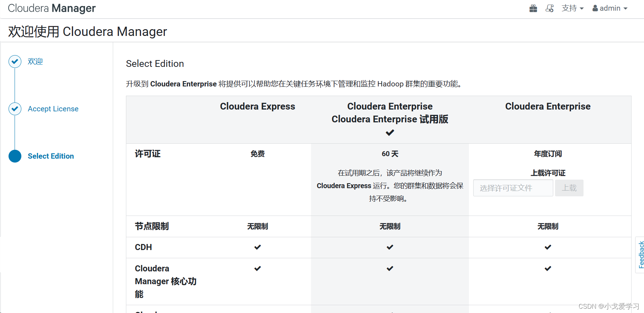Click the CDH checkmark under Cloudera Enterprise

[548, 247]
